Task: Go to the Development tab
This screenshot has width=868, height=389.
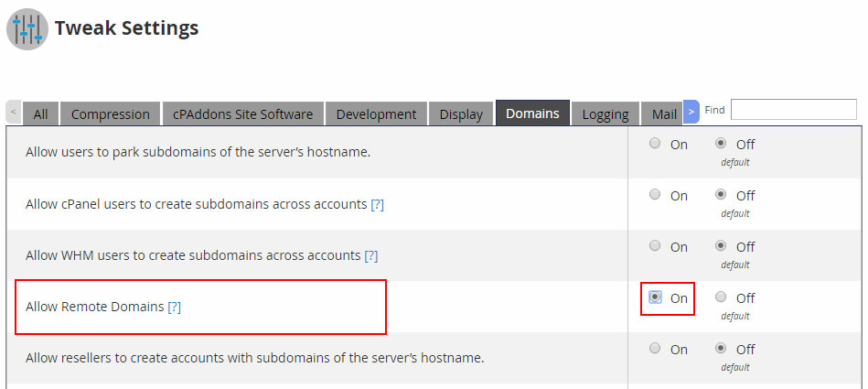Action: point(376,114)
